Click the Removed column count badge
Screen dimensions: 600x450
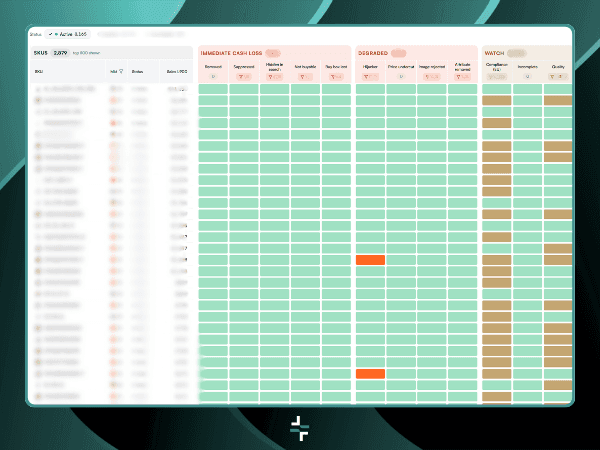(213, 77)
